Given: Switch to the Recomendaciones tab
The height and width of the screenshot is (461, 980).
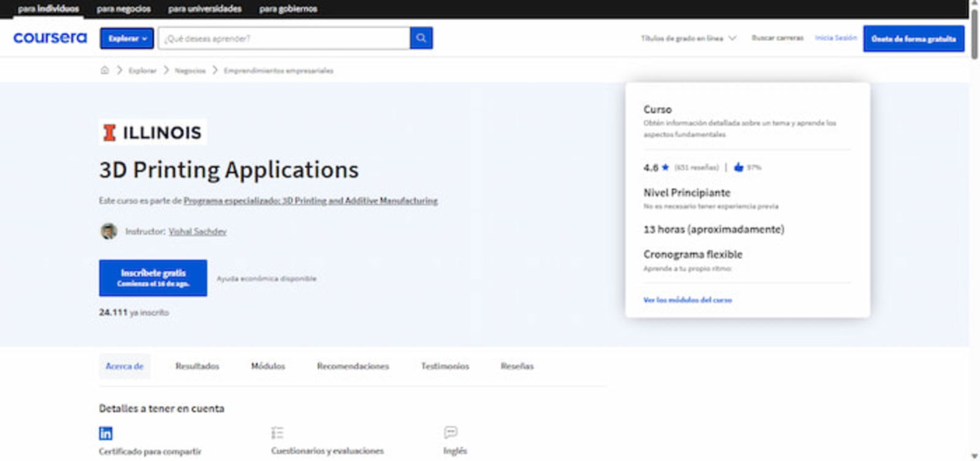Looking at the screenshot, I should [353, 366].
